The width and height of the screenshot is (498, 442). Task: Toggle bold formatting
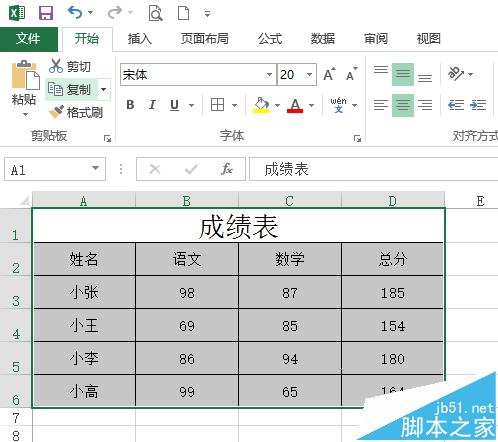click(130, 105)
